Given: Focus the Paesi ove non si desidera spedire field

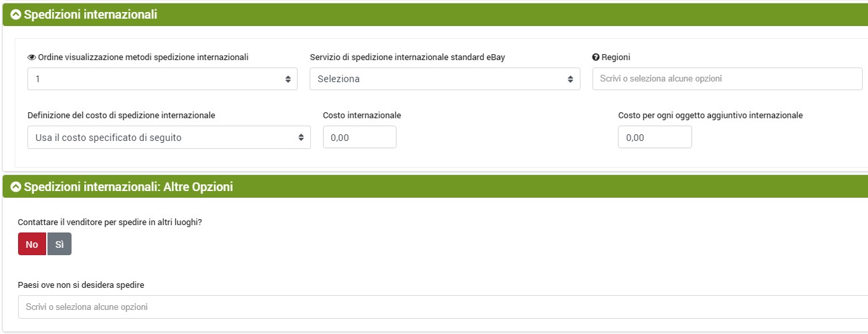Looking at the screenshot, I should click(x=441, y=307).
